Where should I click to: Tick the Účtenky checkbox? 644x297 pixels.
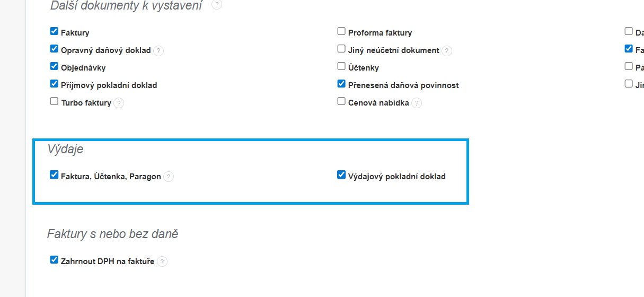341,66
